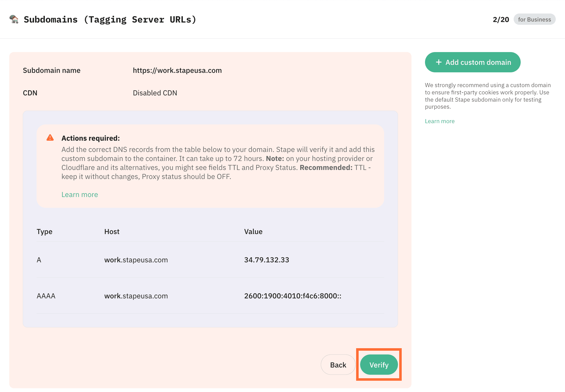The image size is (565, 392).
Task: Click the Add custom domain button
Action: (x=473, y=62)
